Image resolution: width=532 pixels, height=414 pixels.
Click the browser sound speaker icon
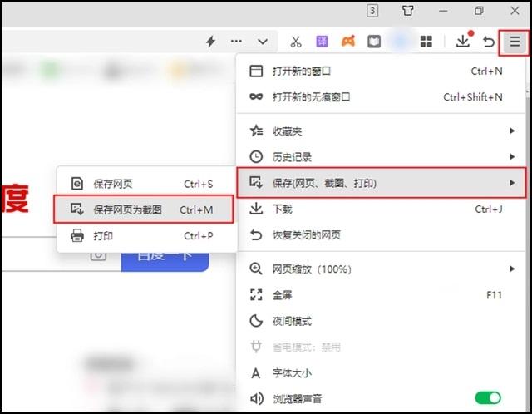click(x=257, y=398)
